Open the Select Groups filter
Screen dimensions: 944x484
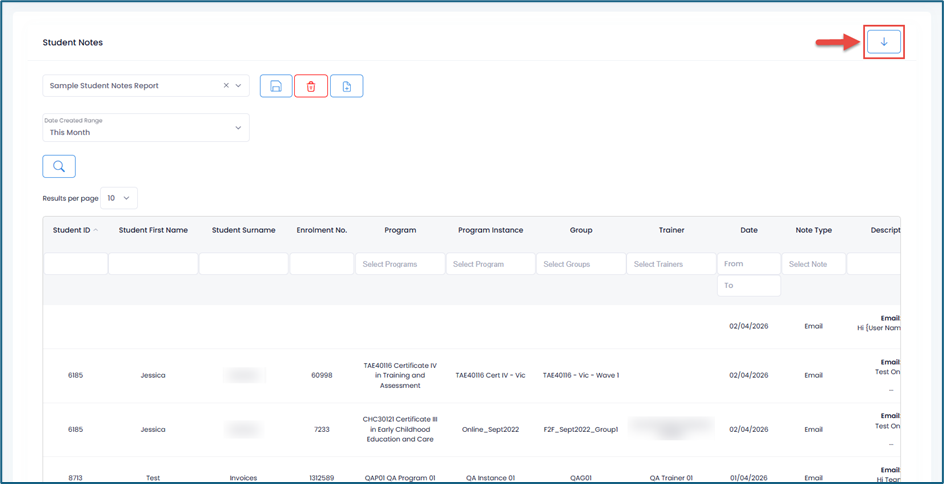(x=581, y=264)
